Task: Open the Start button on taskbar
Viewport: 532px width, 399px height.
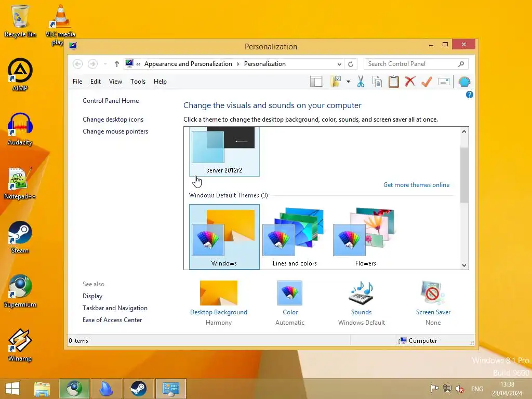Action: pyautogui.click(x=12, y=389)
